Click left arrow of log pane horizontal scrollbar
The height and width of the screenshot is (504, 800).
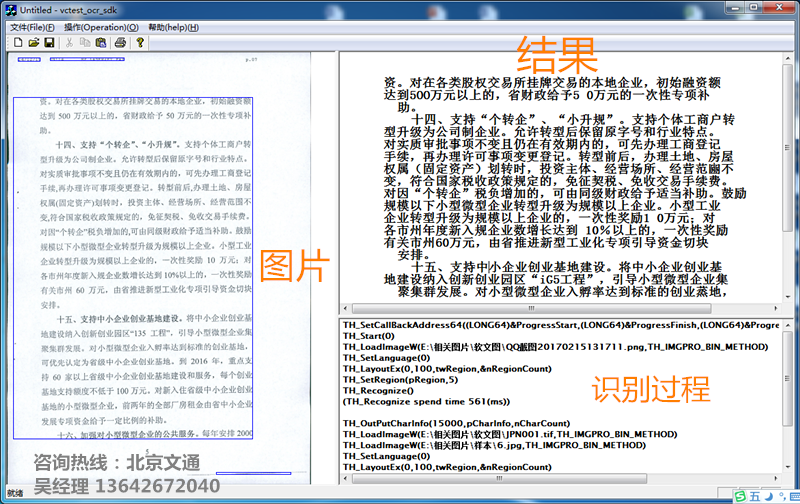pyautogui.click(x=345, y=478)
